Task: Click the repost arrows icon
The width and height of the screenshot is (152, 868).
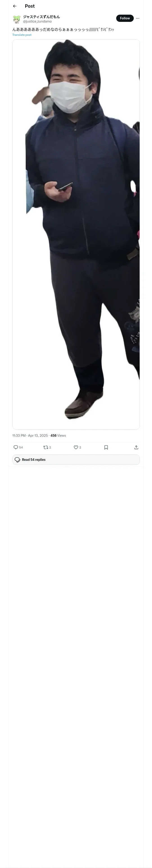Action: (x=45, y=447)
